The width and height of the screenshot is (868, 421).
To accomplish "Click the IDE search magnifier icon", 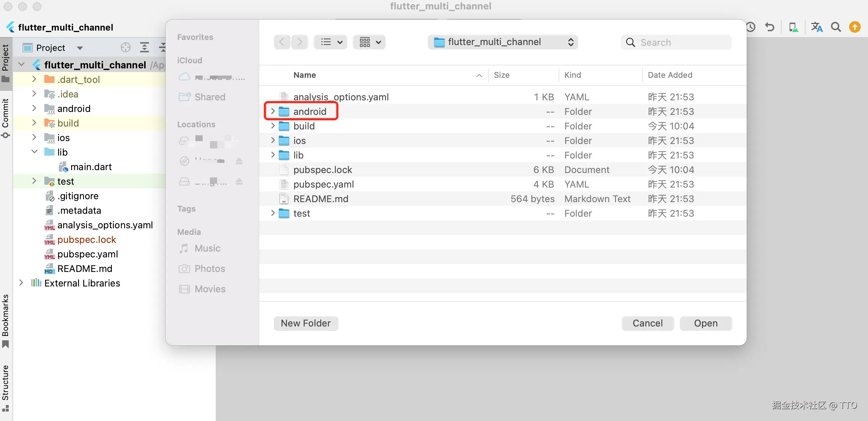I will tap(836, 27).
